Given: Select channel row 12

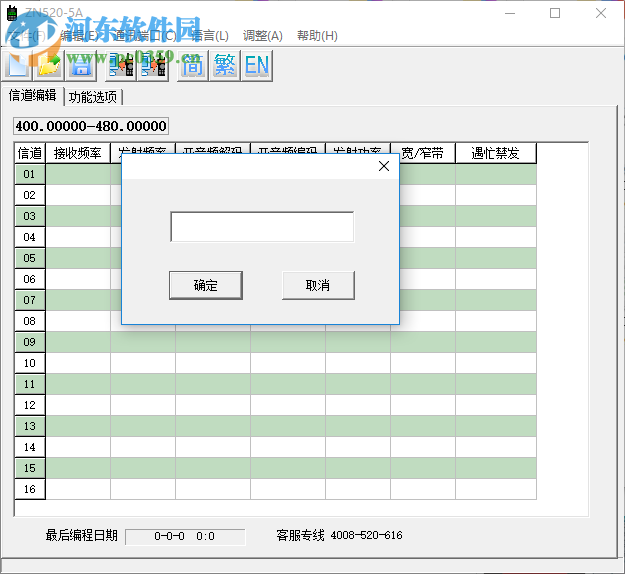Looking at the screenshot, I should coord(29,405).
